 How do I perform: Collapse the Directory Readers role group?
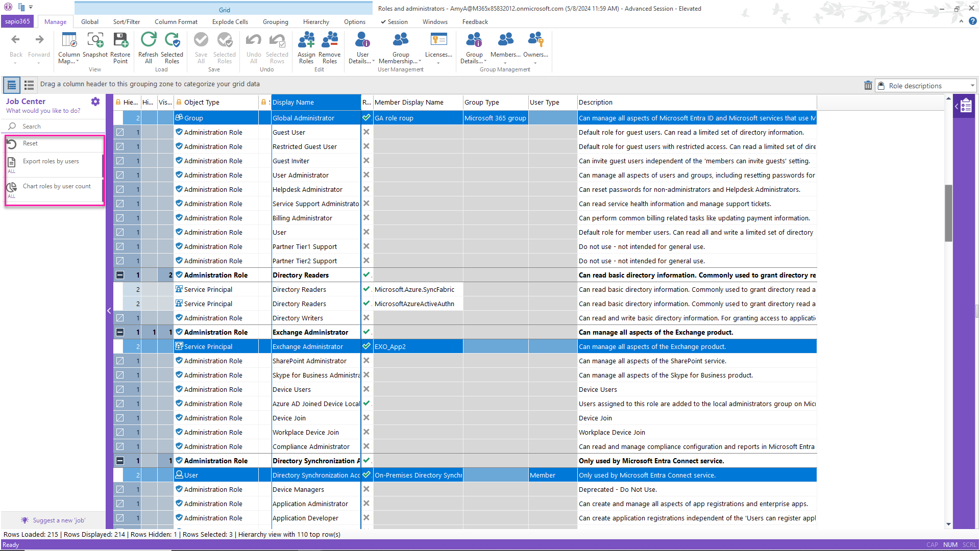tap(120, 275)
